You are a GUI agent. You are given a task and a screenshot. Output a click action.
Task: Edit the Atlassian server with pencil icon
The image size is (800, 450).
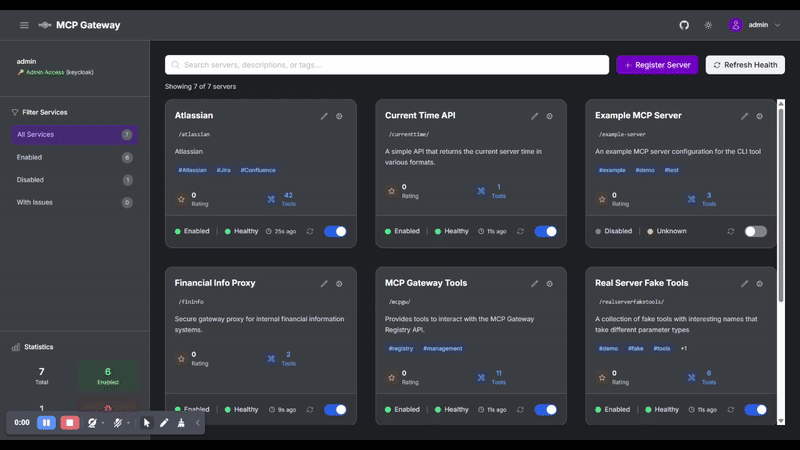coord(324,116)
